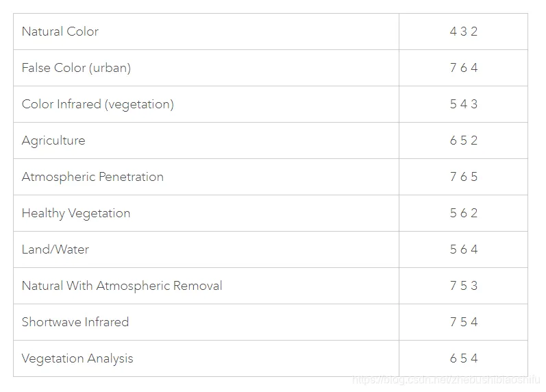Click the Natural Color row label
The height and width of the screenshot is (392, 546).
point(60,32)
